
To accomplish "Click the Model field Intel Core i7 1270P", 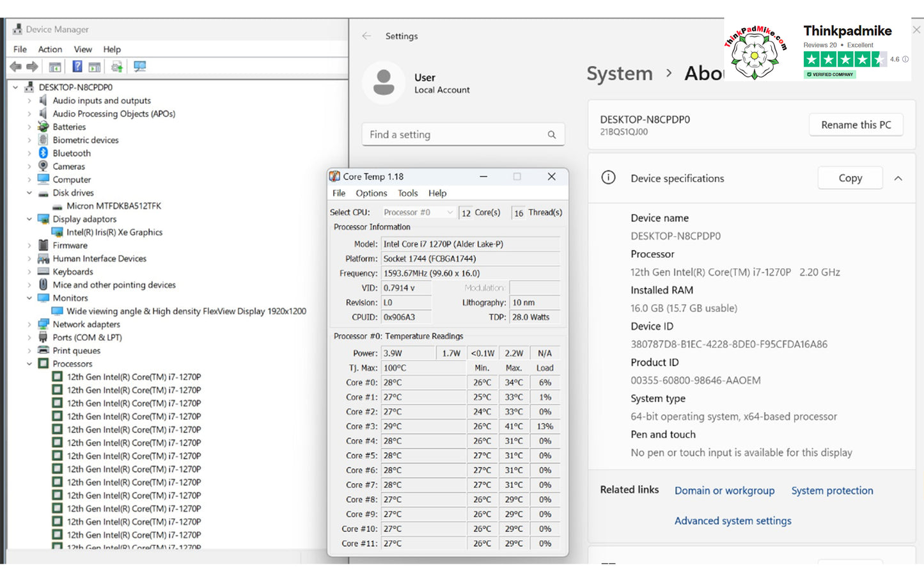I will click(x=471, y=244).
